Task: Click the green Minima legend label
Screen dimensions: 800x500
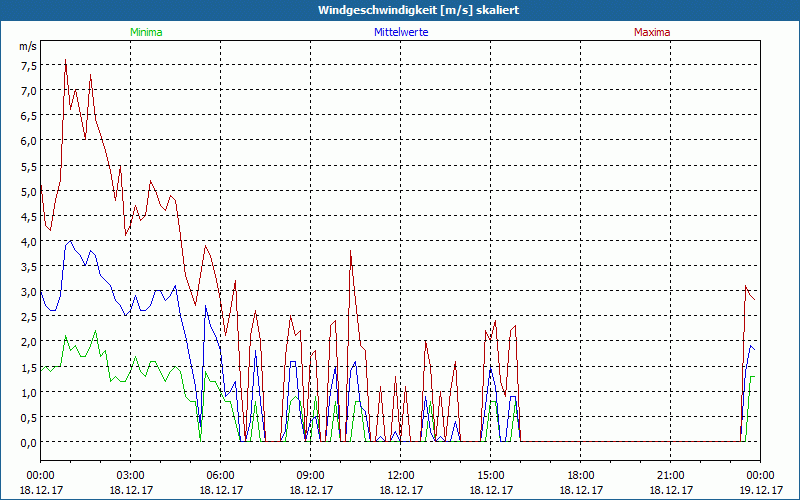Action: click(146, 32)
